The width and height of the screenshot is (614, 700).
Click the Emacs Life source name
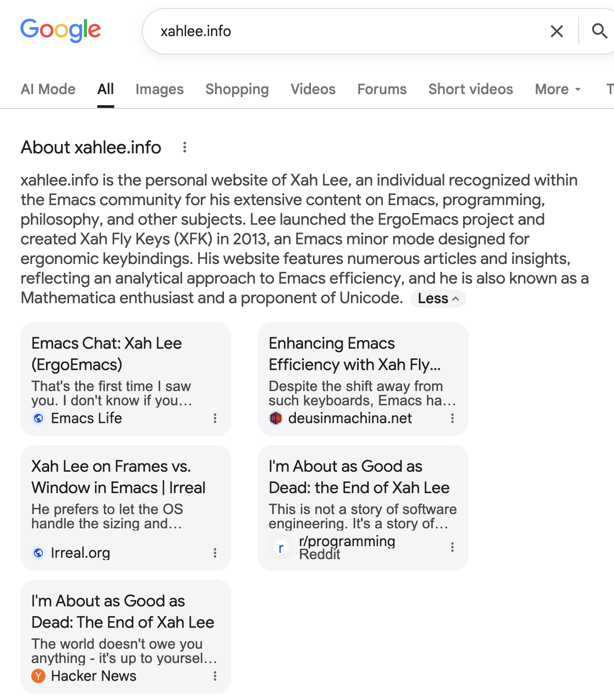[87, 418]
